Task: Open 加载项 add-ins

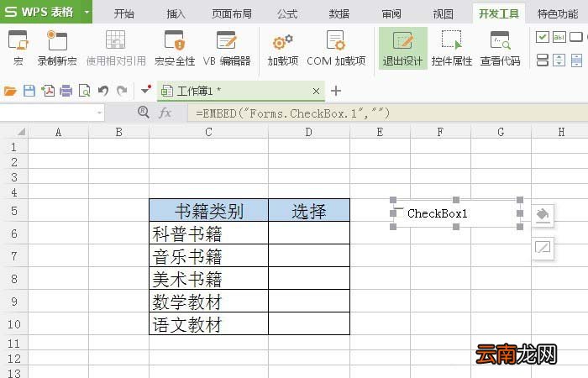Action: (x=283, y=48)
